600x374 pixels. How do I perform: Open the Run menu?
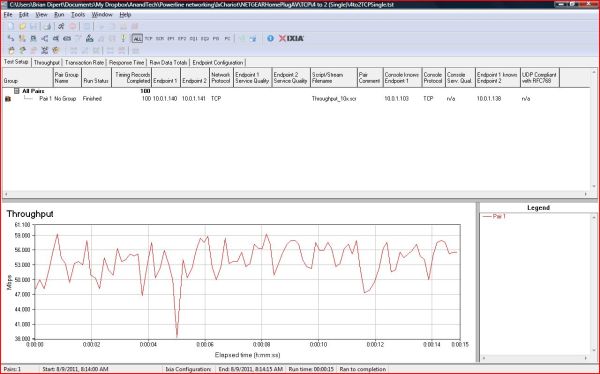pos(59,15)
